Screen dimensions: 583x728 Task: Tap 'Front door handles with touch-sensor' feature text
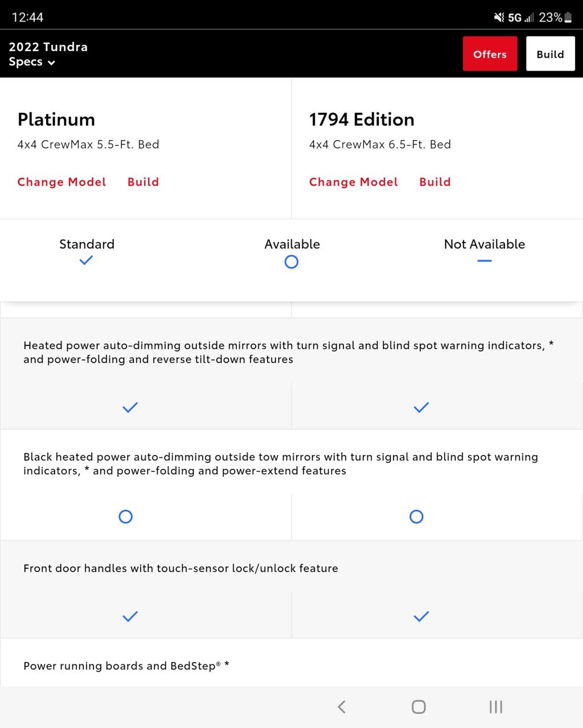click(x=181, y=568)
